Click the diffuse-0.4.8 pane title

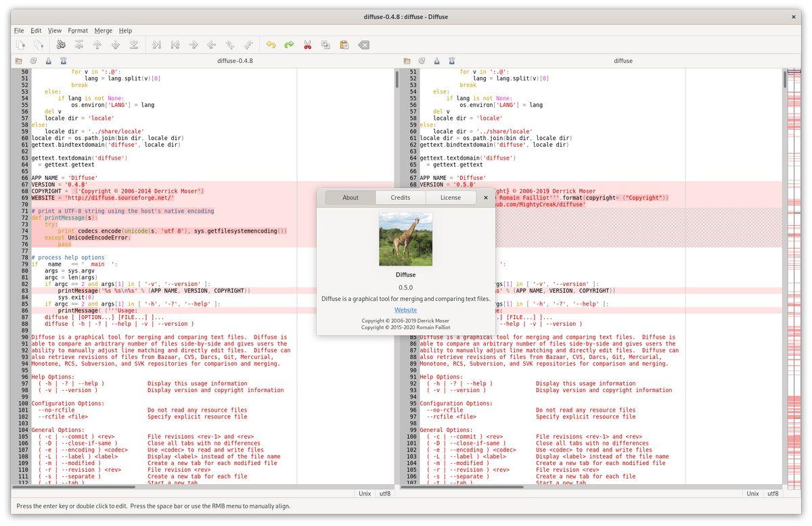235,61
